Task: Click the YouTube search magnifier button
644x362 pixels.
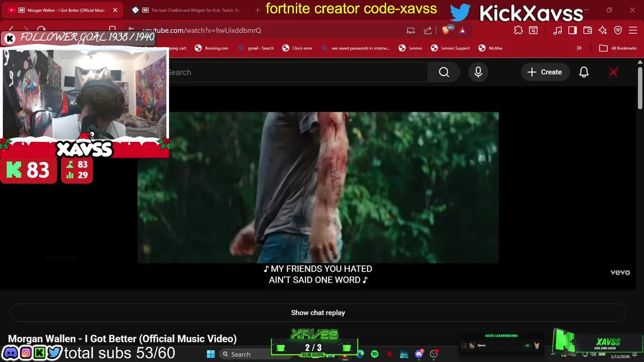Action: [x=444, y=72]
